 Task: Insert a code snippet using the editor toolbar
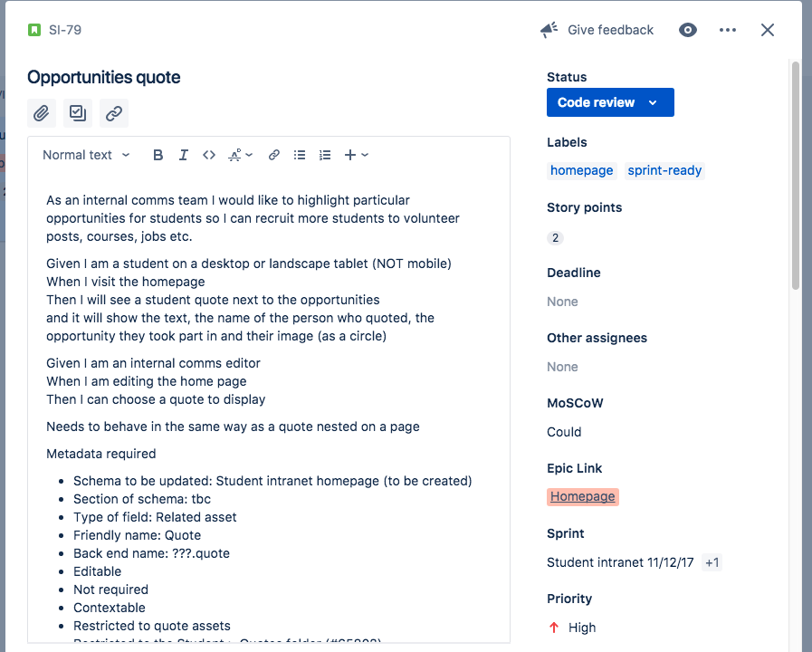click(x=209, y=154)
